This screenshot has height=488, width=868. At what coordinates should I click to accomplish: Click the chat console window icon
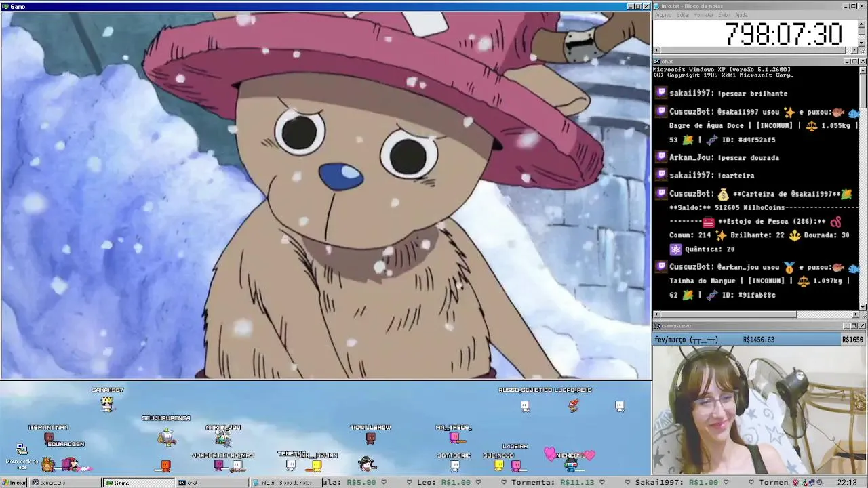click(x=657, y=62)
